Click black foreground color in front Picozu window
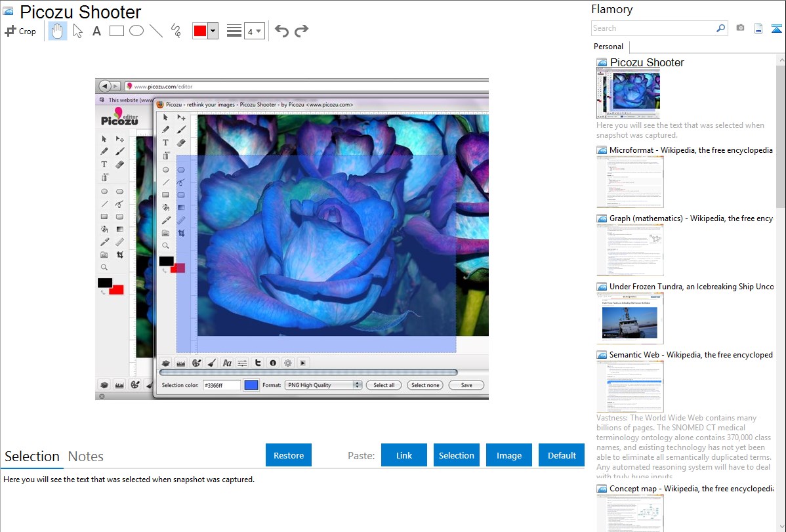786x532 pixels. coord(165,260)
